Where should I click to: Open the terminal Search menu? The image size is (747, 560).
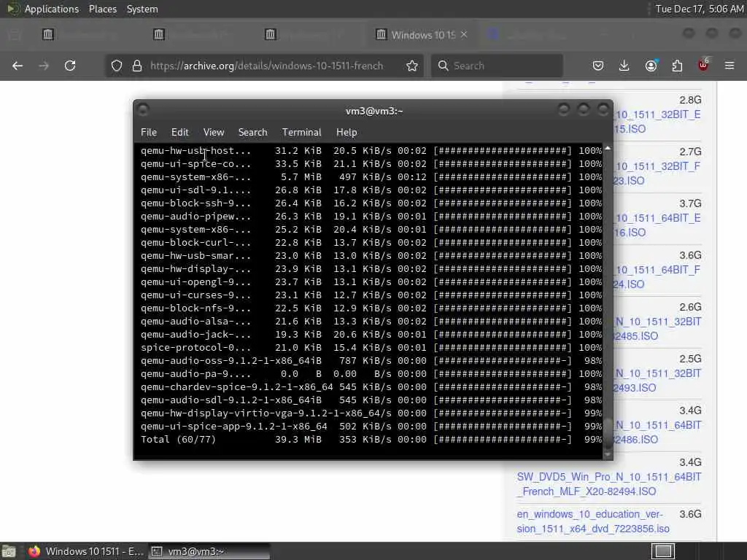[252, 133]
